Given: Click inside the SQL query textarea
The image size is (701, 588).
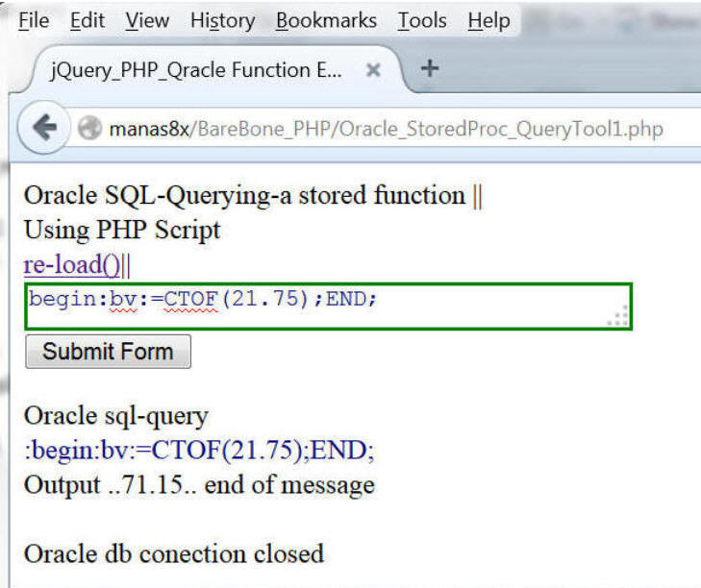Looking at the screenshot, I should pyautogui.click(x=329, y=306).
